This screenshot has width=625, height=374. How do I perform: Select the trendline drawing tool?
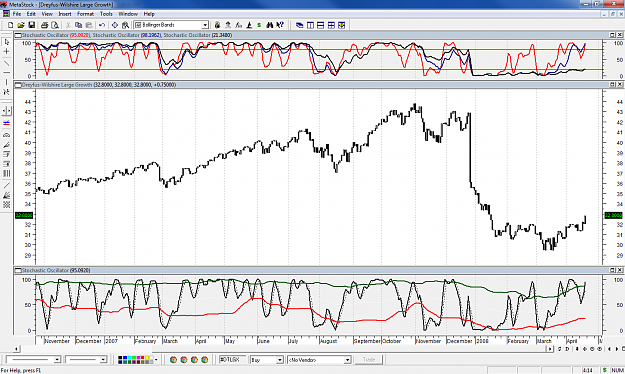tap(6, 63)
